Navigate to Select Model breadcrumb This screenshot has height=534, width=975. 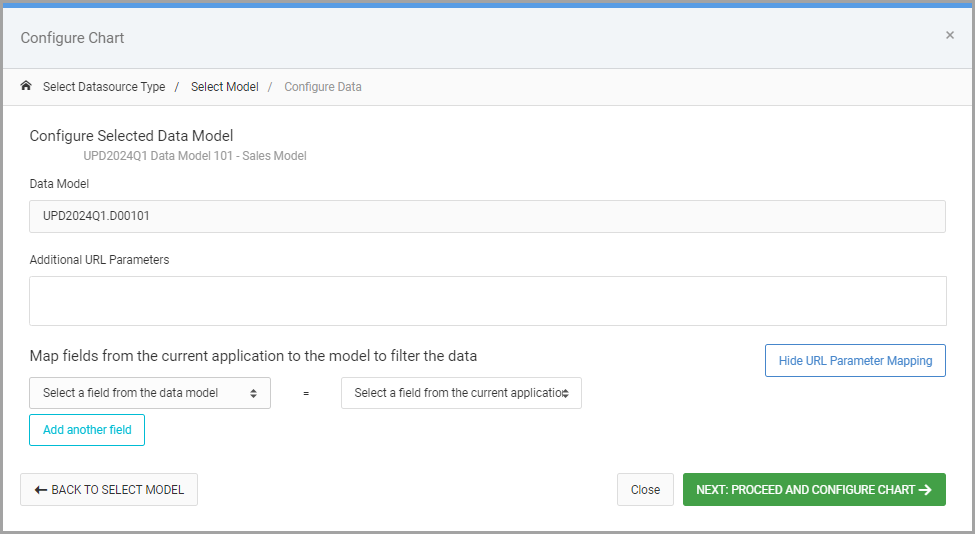click(224, 87)
